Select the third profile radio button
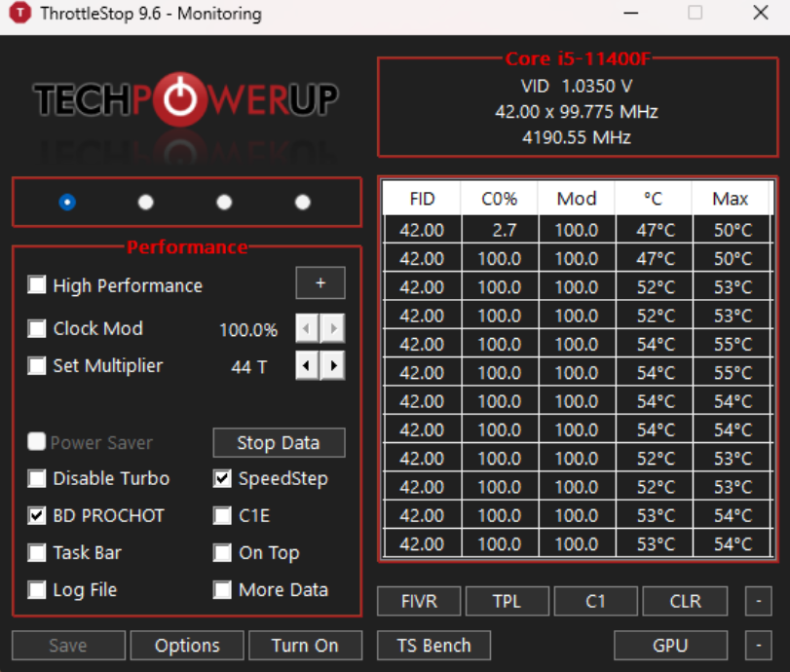 [x=224, y=202]
